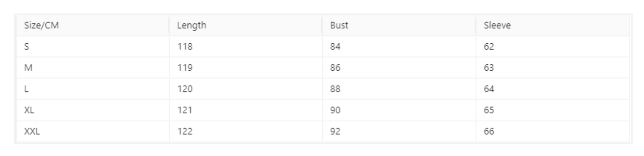The image size is (644, 156).
Task: Click the Size/CM column header
Action: tap(41, 25)
